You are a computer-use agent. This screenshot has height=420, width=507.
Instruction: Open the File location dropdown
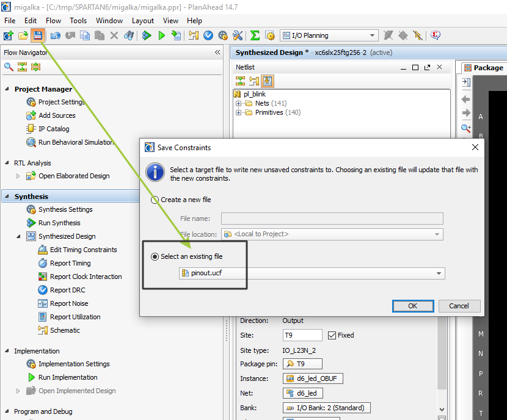tap(437, 234)
